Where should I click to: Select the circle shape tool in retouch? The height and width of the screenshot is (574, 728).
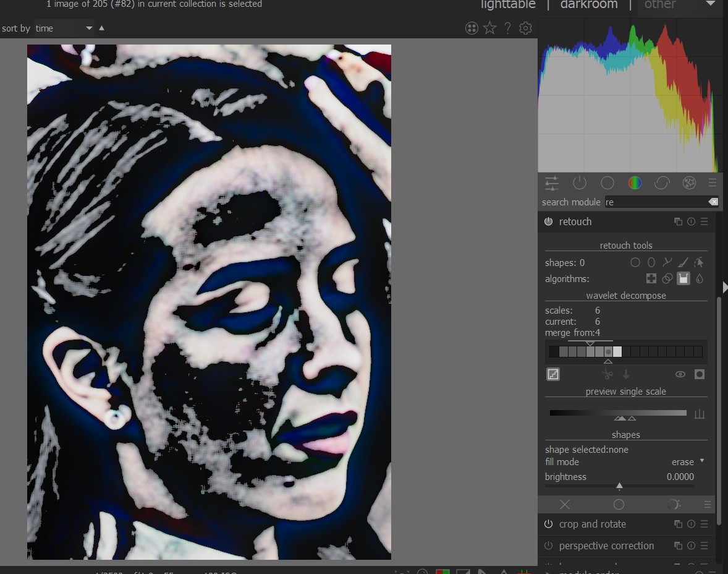(635, 263)
